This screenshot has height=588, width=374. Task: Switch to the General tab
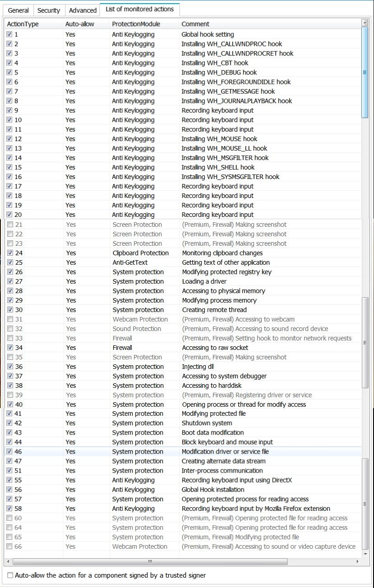[x=18, y=10]
